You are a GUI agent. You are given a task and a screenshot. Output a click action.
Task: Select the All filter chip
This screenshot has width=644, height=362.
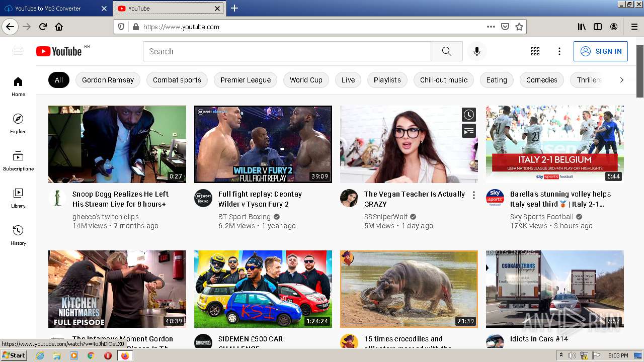coord(59,80)
